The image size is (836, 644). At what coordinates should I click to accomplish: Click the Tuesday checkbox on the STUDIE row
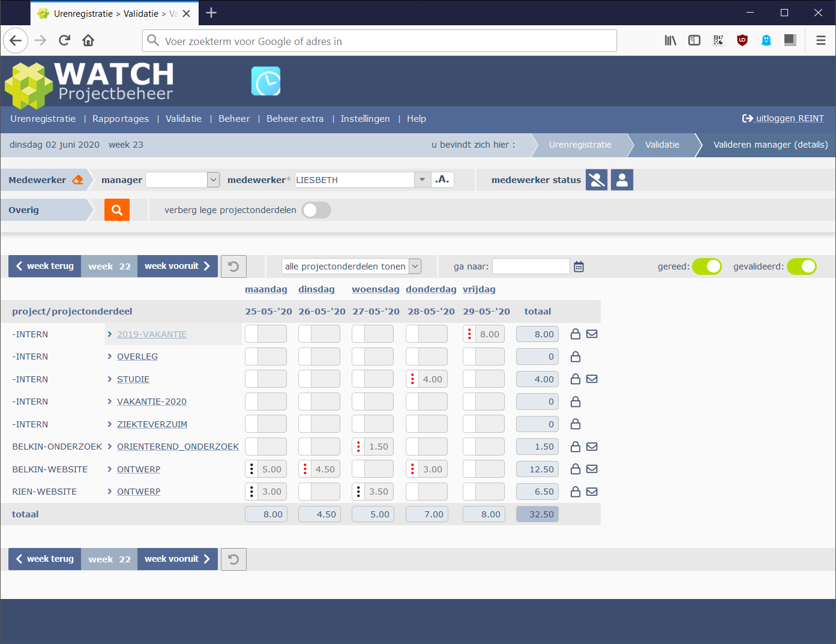[x=305, y=379]
